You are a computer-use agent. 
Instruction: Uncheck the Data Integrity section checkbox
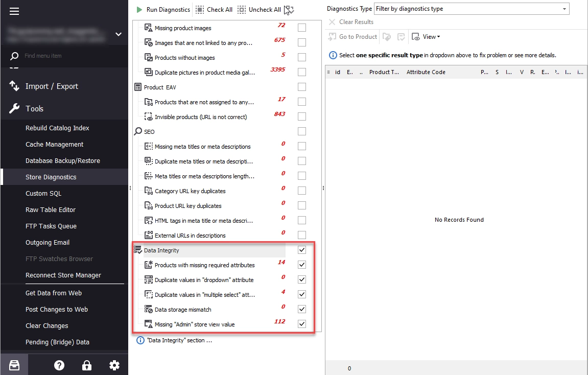click(x=302, y=250)
